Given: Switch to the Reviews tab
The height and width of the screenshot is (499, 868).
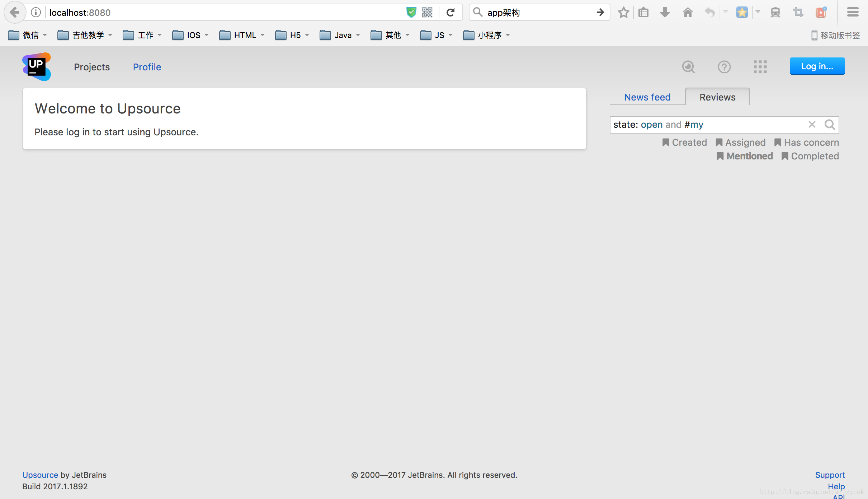Looking at the screenshot, I should click(x=717, y=97).
